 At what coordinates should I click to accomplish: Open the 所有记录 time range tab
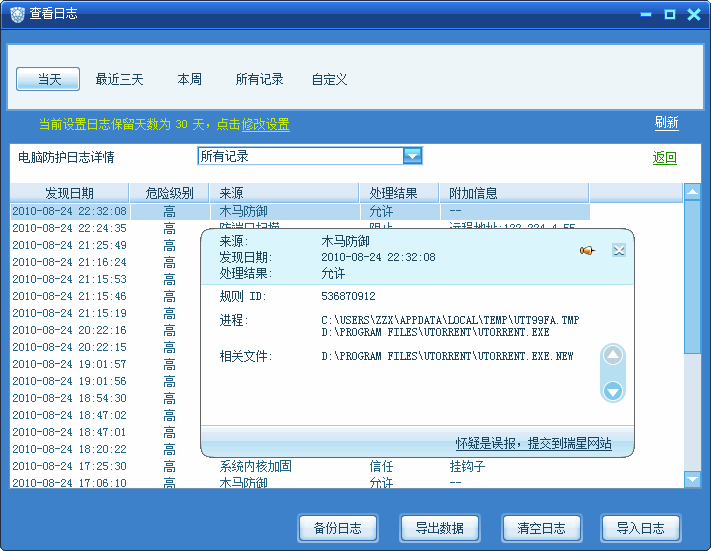pos(259,79)
